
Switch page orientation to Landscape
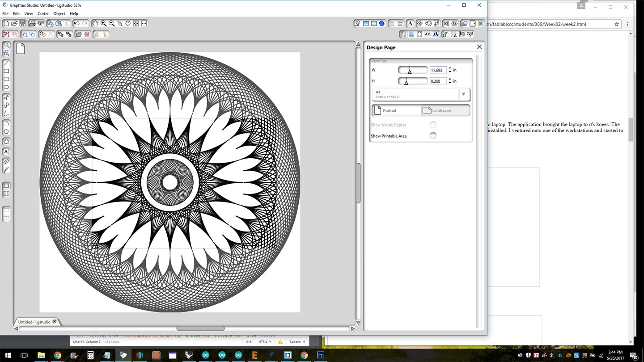[445, 110]
